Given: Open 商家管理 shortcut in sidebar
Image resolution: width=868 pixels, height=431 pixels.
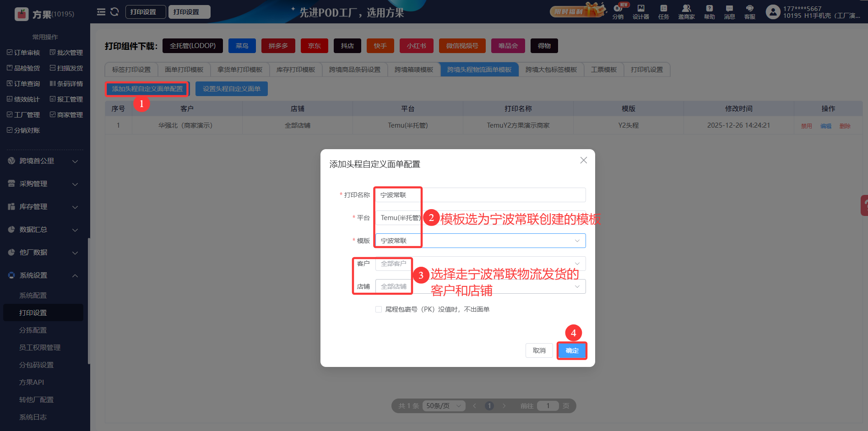Looking at the screenshot, I should tap(66, 115).
